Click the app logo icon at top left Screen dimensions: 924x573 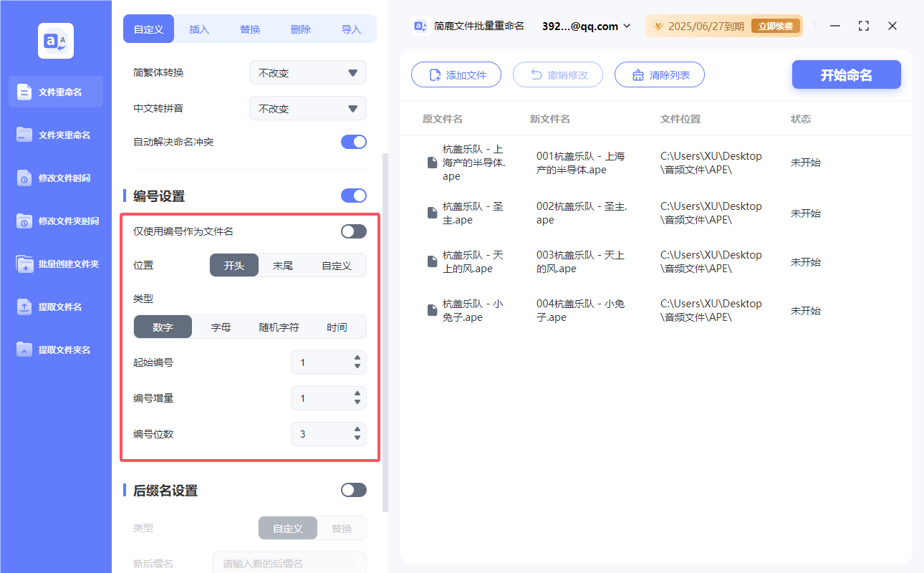coord(55,40)
